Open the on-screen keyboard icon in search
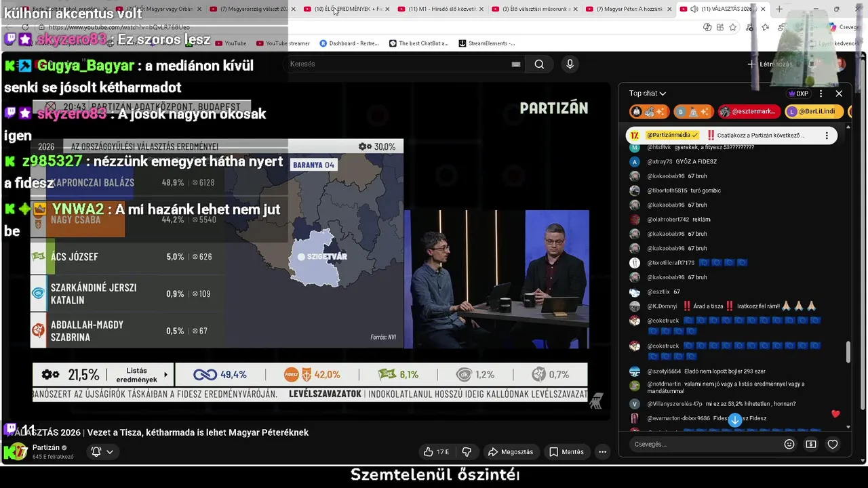 tap(516, 64)
